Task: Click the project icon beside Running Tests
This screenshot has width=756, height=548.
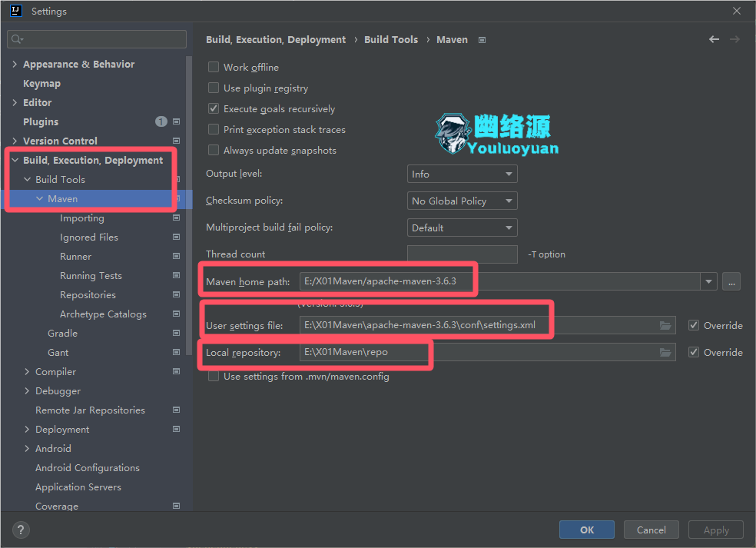Action: tap(177, 275)
